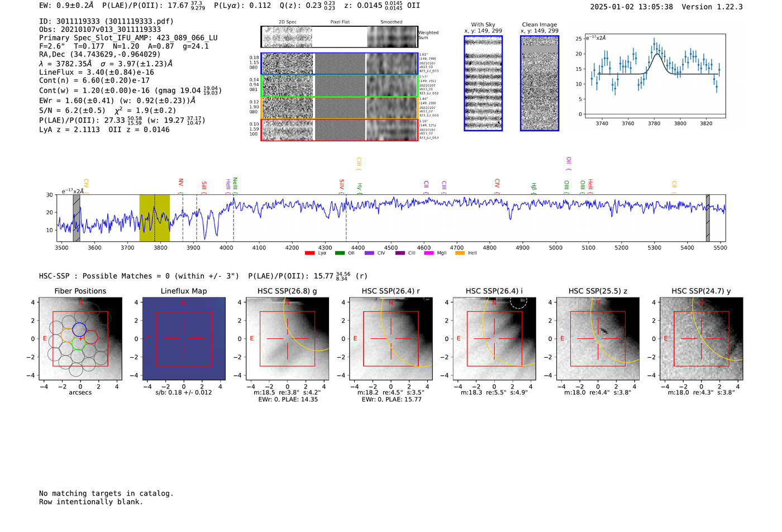Open the HSC SSP(26.8) g cutout
Image resolution: width=782 pixels, height=532 pixels.
287,339
